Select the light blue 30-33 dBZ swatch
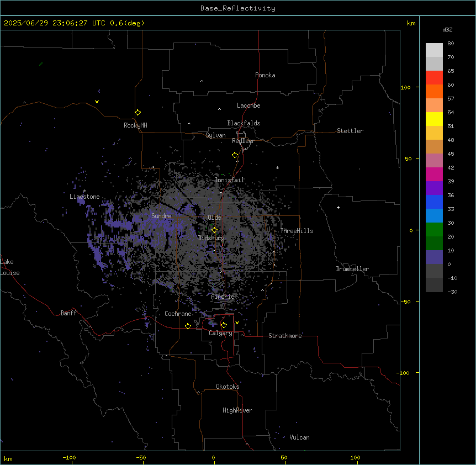Screen dimensions: 476x465 point(434,216)
